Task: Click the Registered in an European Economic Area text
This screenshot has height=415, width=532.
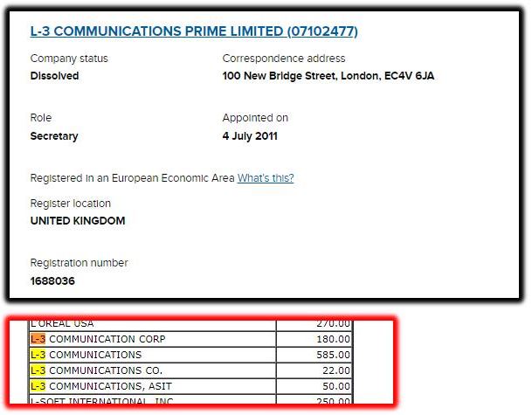Action: [x=132, y=178]
